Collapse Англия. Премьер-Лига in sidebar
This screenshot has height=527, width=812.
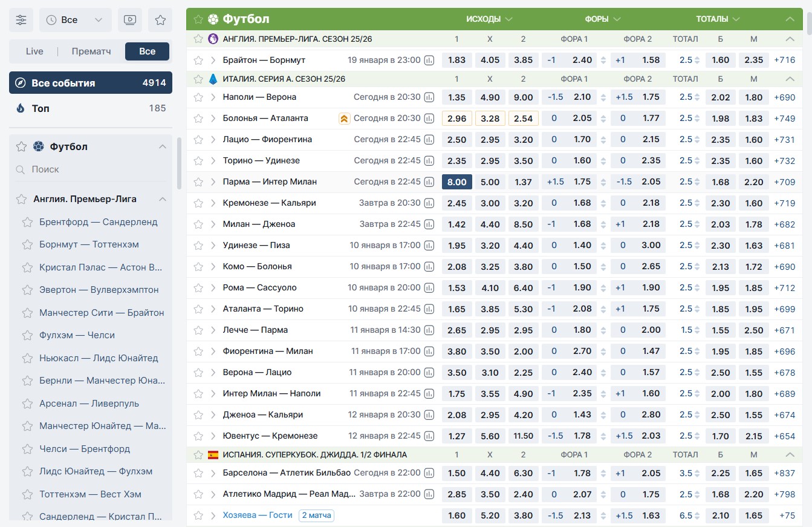click(x=162, y=199)
